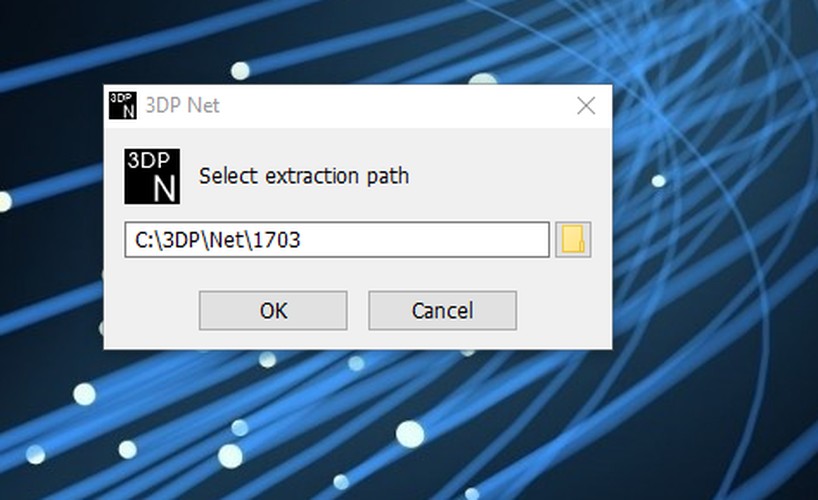Open the folder browse icon beside path
This screenshot has width=818, height=500.
[573, 240]
